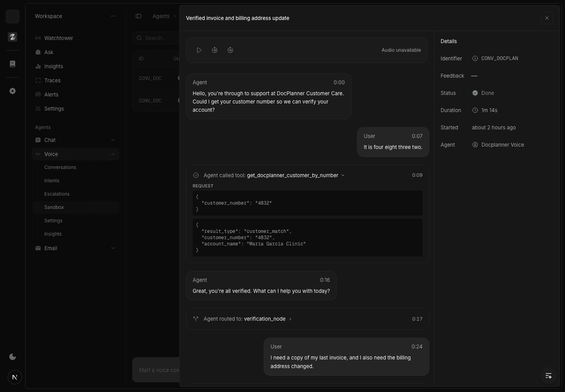Image resolution: width=565 pixels, height=392 pixels.
Task: Click the Voice waveform icon
Action: pos(38,154)
